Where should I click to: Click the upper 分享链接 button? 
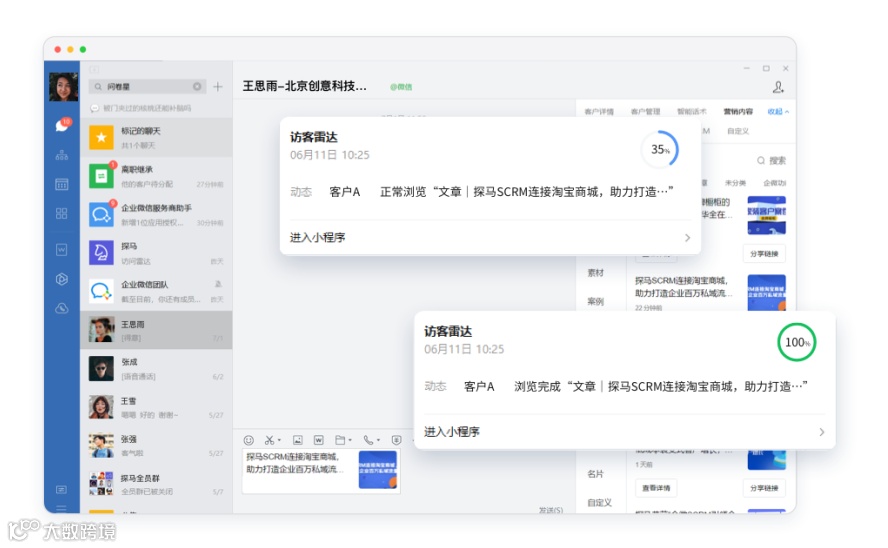(764, 254)
